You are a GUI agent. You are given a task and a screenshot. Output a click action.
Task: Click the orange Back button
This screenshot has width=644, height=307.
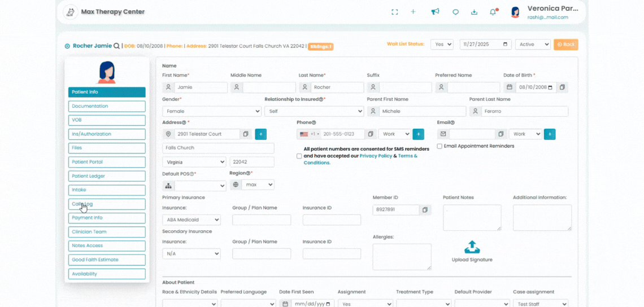[565, 45]
